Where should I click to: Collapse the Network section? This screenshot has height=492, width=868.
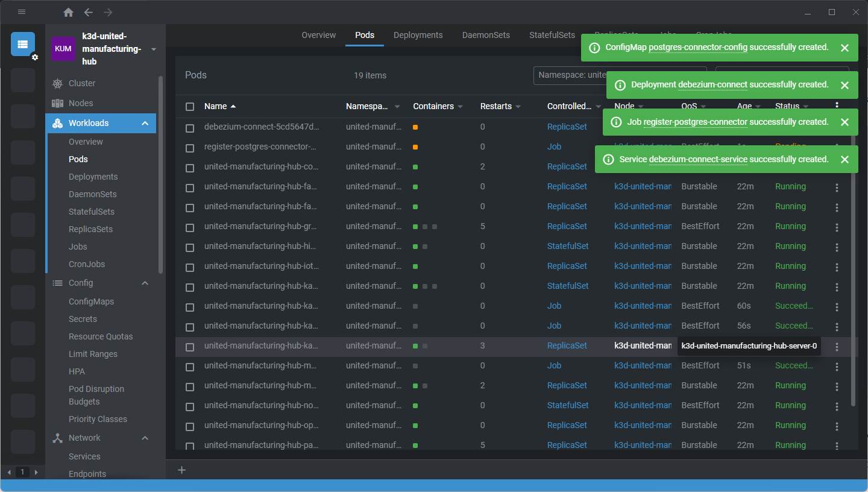tap(145, 438)
